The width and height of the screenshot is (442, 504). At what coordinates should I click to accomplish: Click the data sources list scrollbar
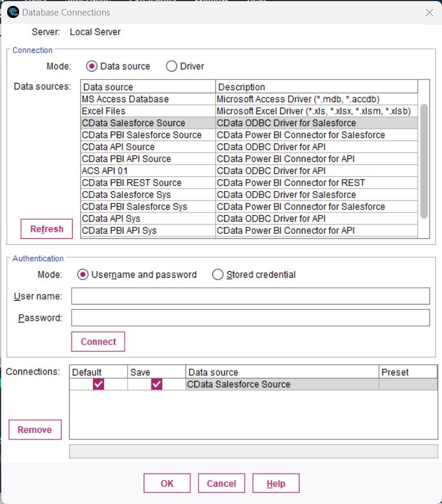tap(424, 161)
